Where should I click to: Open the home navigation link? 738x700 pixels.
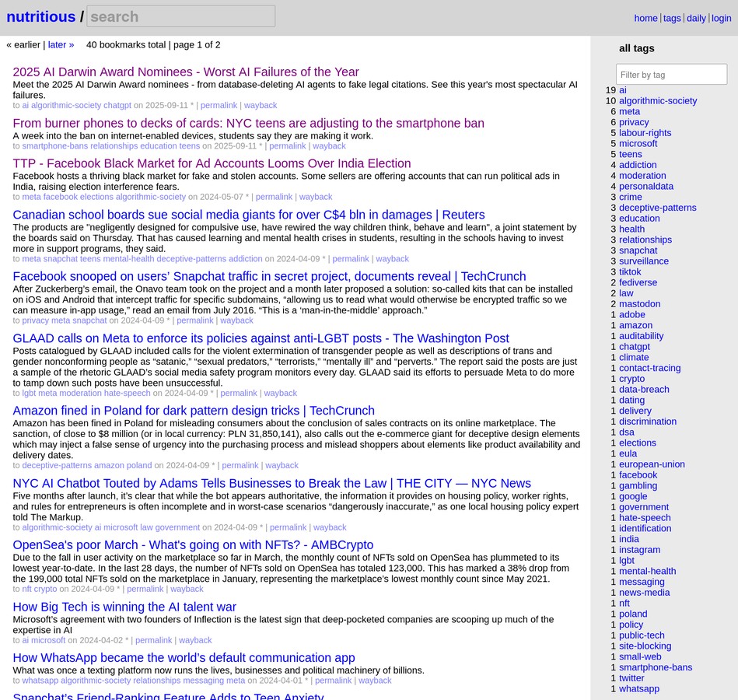coord(645,19)
